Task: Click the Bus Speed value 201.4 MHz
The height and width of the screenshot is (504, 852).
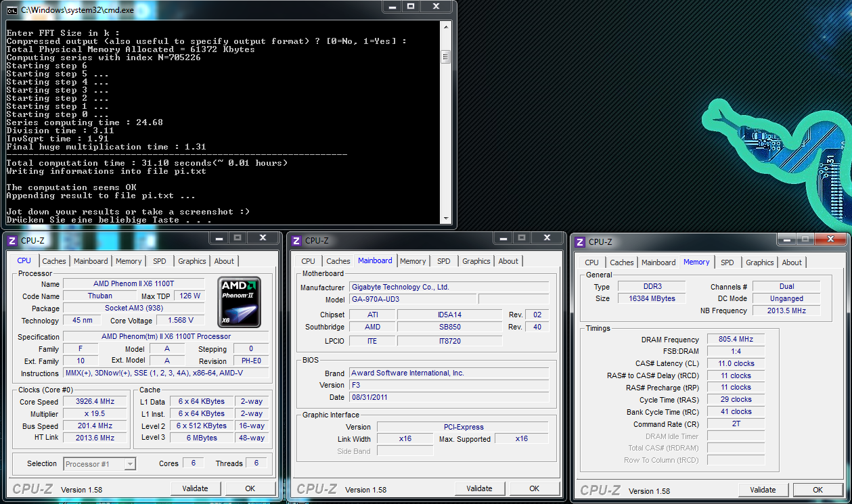Action: pos(96,426)
